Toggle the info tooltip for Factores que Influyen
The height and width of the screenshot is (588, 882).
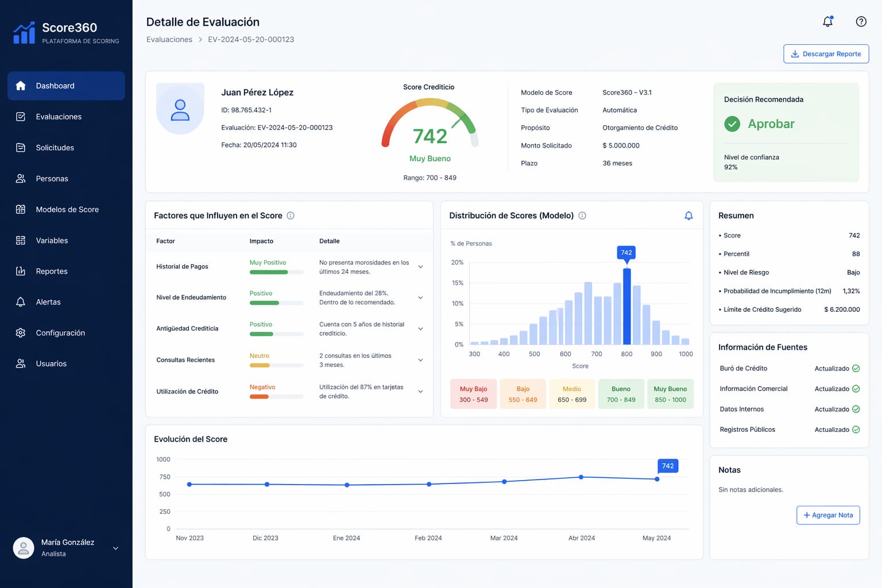click(290, 215)
